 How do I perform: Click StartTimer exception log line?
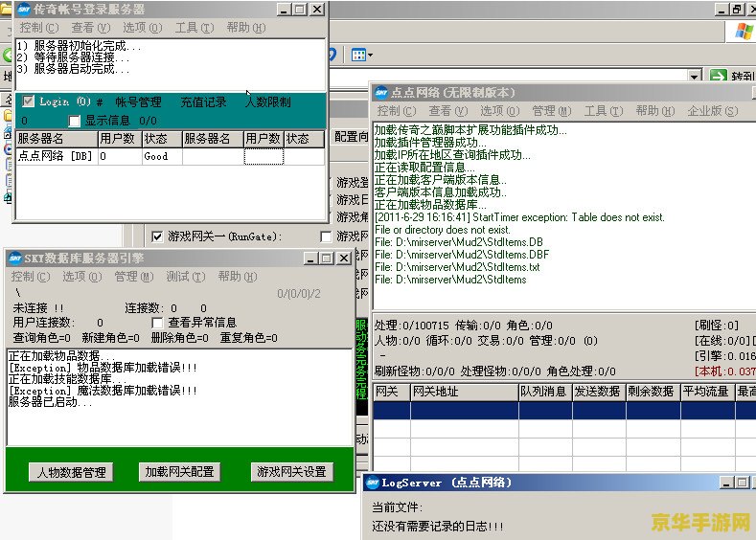pos(519,217)
